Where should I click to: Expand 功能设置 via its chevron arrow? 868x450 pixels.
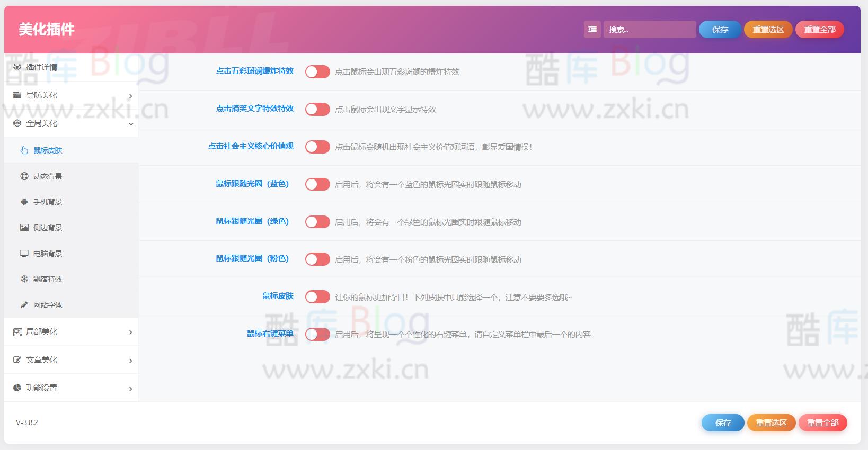coord(130,389)
